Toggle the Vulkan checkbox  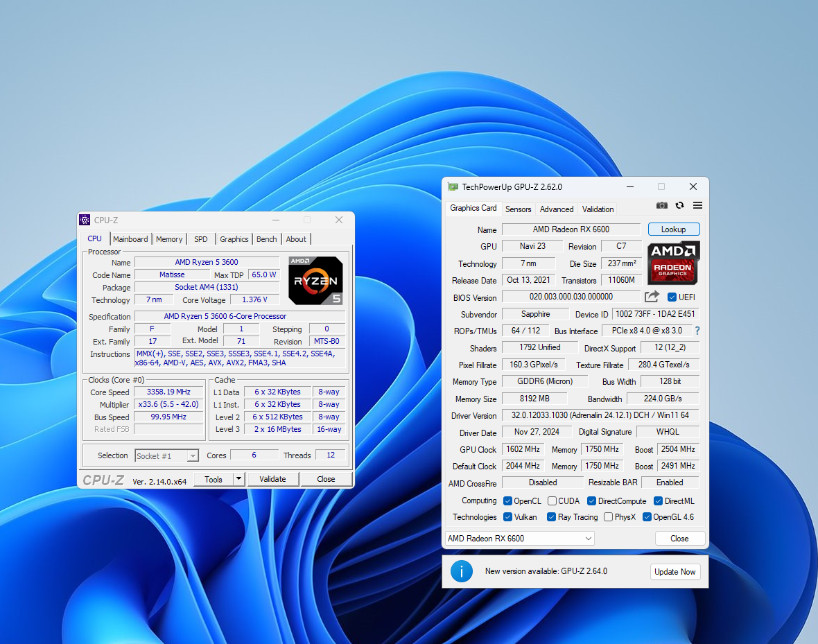pos(507,517)
